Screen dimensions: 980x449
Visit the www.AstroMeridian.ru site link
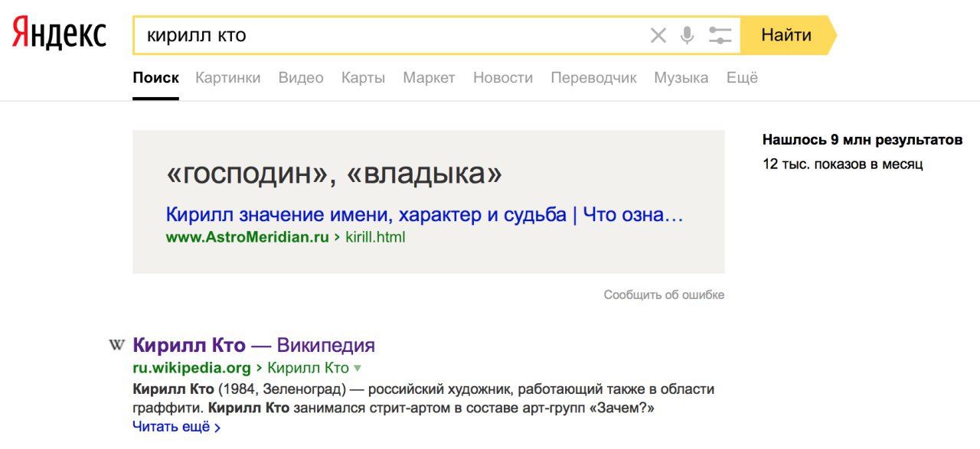tap(247, 237)
